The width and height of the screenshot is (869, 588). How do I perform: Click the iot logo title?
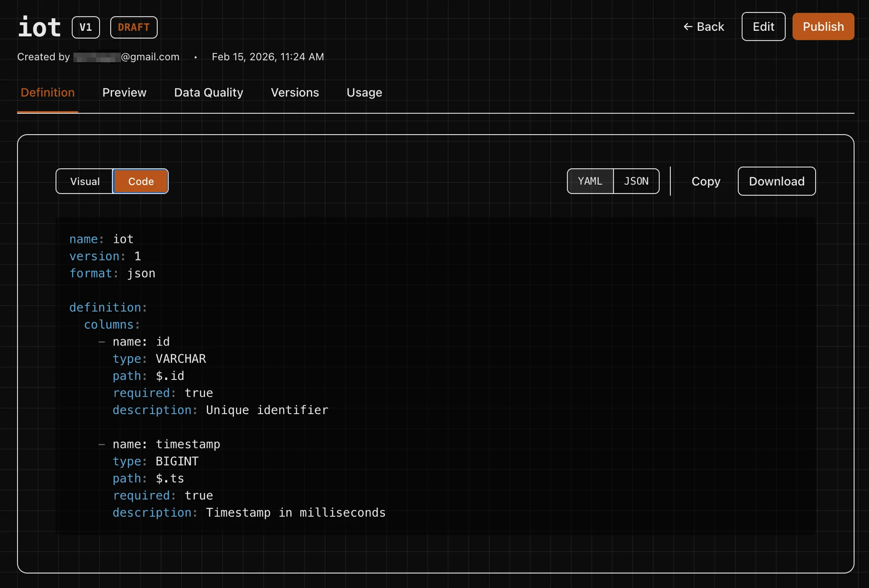[x=39, y=27]
